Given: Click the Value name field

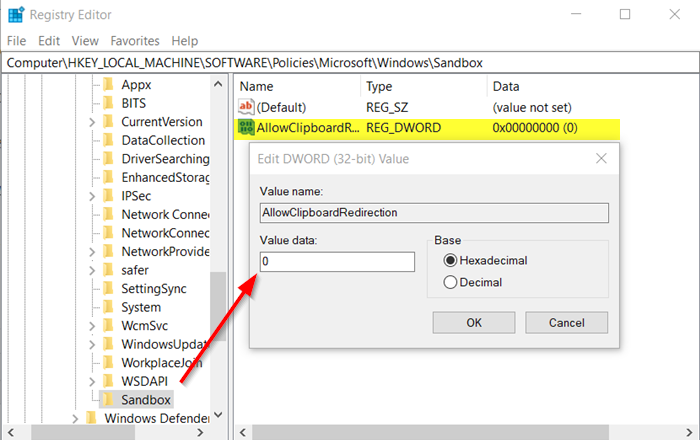Looking at the screenshot, I should [434, 213].
